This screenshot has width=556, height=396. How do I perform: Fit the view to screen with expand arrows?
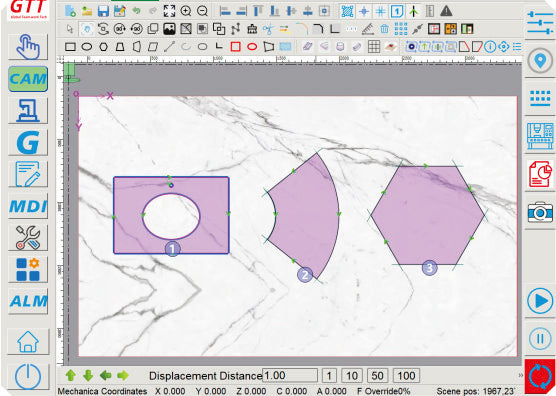point(169,11)
